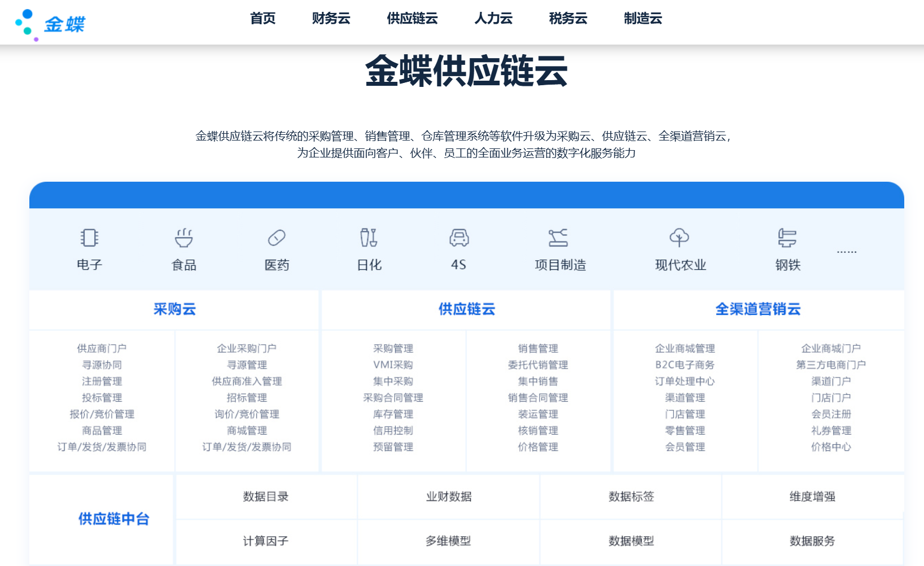
Task: Select the 项目制造 project manufacturing icon
Action: [x=558, y=238]
